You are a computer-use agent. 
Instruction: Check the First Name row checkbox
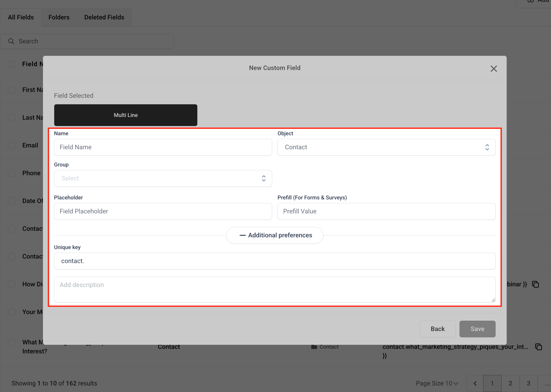[11, 90]
